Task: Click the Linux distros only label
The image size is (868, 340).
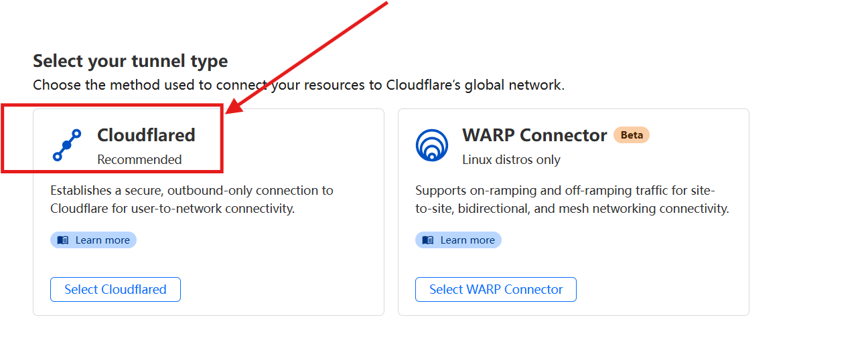Action: point(511,160)
